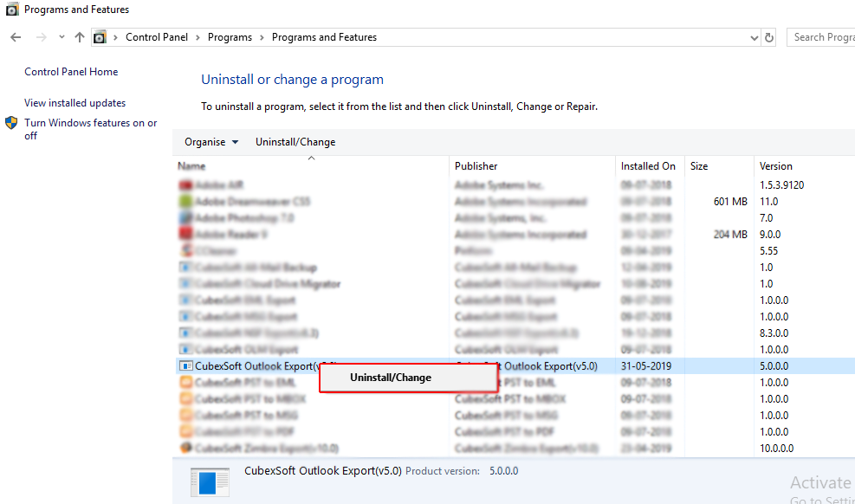
Task: Sort by the Publisher column header
Action: coord(476,166)
